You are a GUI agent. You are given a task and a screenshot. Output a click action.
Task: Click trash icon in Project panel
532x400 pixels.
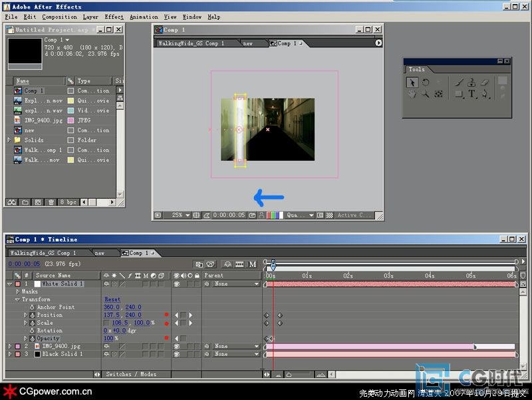pyautogui.click(x=52, y=202)
